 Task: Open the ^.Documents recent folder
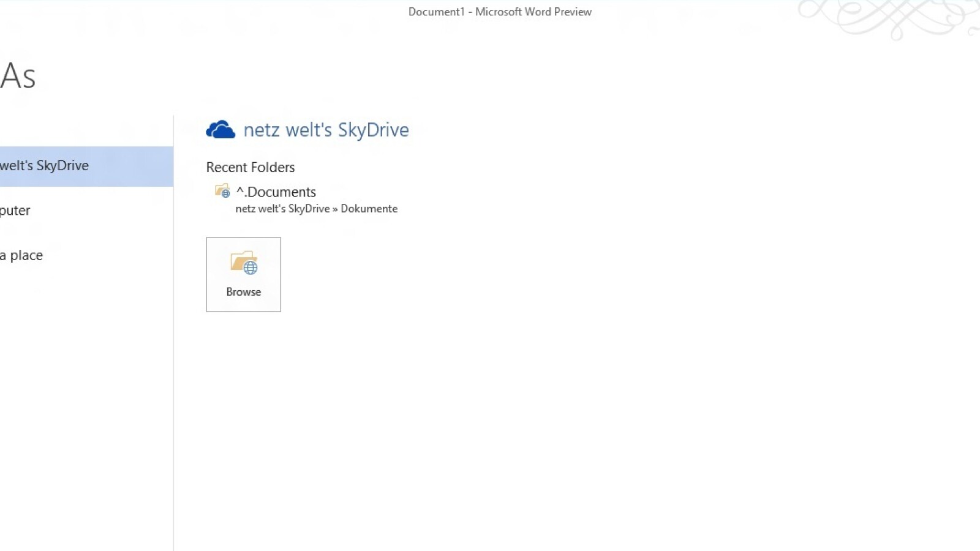point(276,192)
